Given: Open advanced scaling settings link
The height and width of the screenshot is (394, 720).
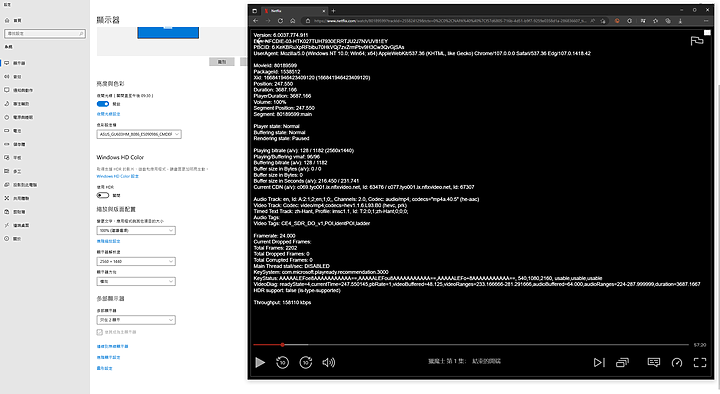Looking at the screenshot, I should (108, 241).
